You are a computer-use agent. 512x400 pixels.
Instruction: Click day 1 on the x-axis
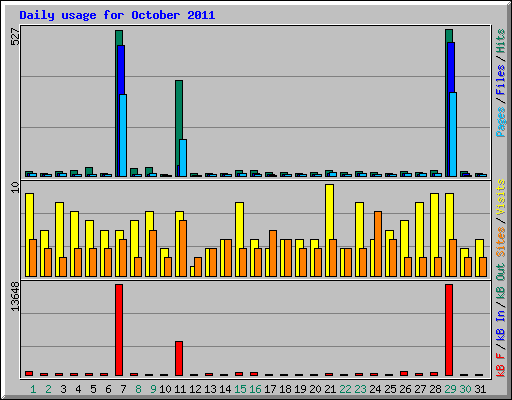pyautogui.click(x=33, y=389)
